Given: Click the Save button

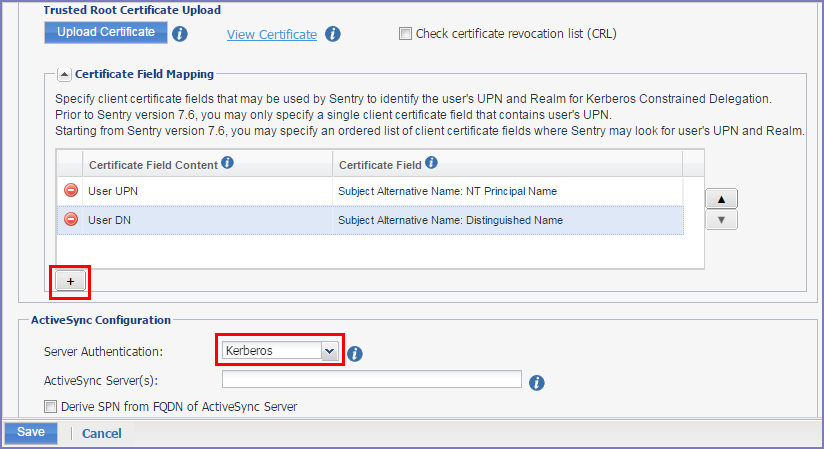Looking at the screenshot, I should (x=30, y=433).
